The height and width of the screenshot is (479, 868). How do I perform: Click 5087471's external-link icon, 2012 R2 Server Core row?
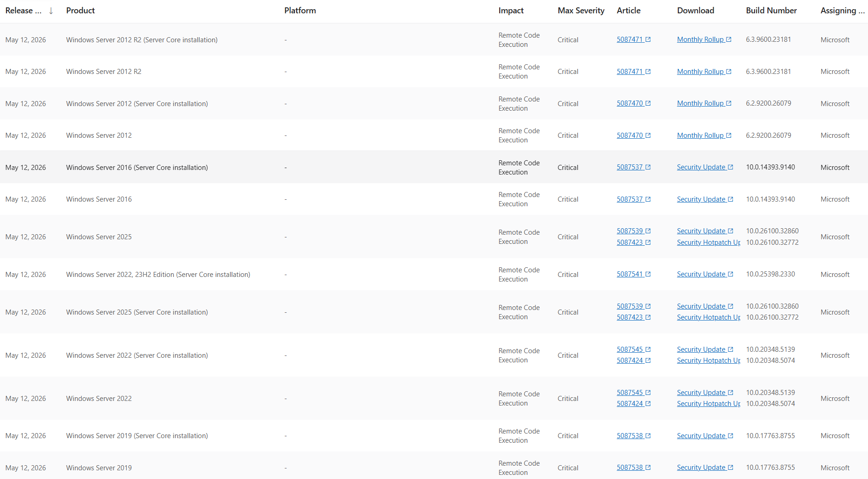pos(648,39)
